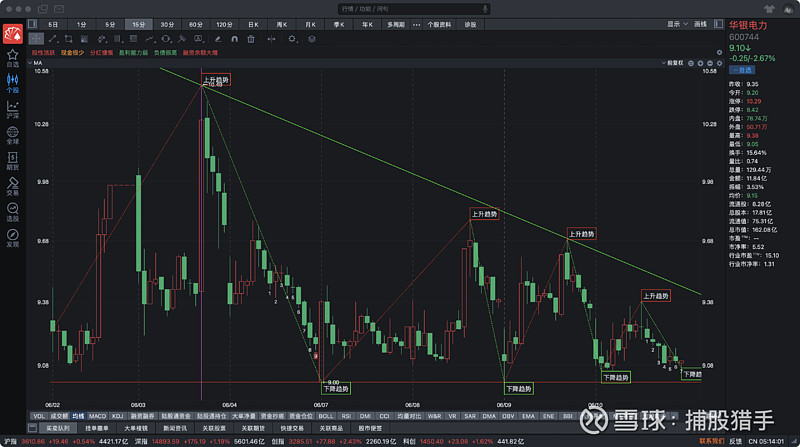
Task: Open 挂单撤单 orders tab
Action: tap(96, 428)
